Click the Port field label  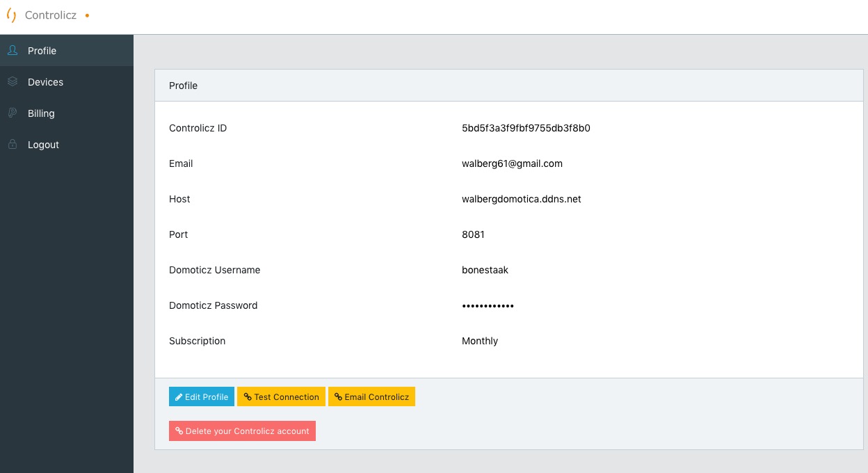(179, 234)
